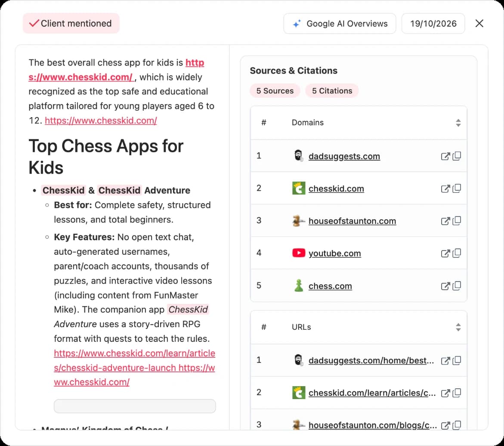
Task: Copy the chesskid.com domain
Action: [x=457, y=189]
